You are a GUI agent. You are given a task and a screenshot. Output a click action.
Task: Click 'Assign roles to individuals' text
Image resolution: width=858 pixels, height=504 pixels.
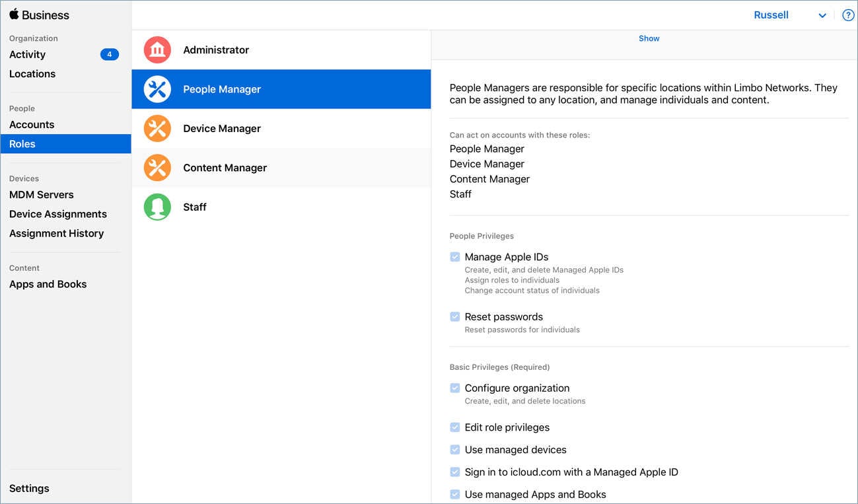click(512, 280)
